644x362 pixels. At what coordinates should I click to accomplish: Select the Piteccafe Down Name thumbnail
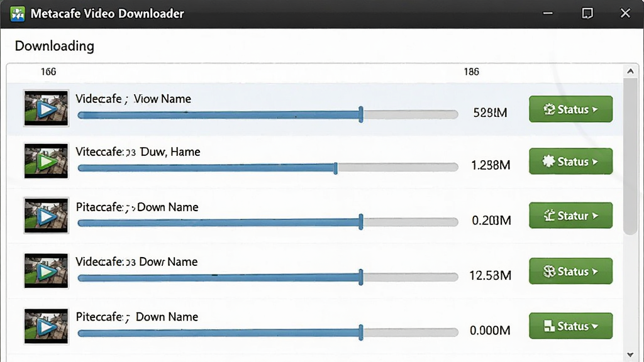pos(46,326)
